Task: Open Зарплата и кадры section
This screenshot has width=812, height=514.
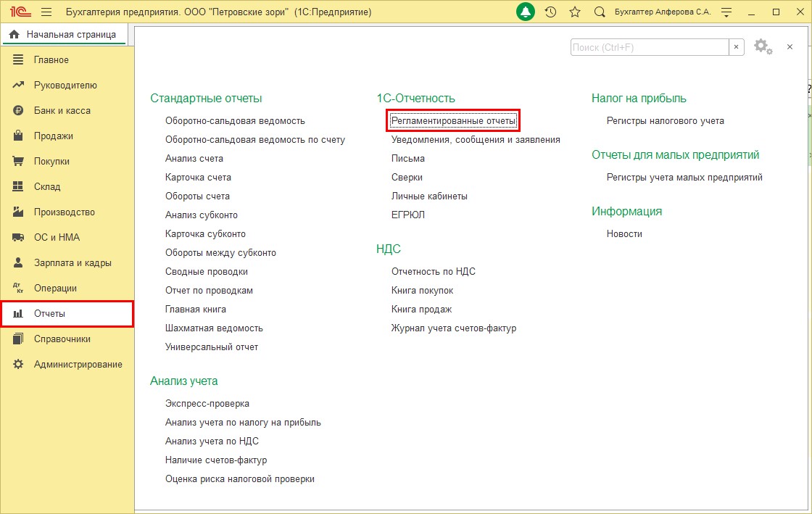Action: pos(72,262)
